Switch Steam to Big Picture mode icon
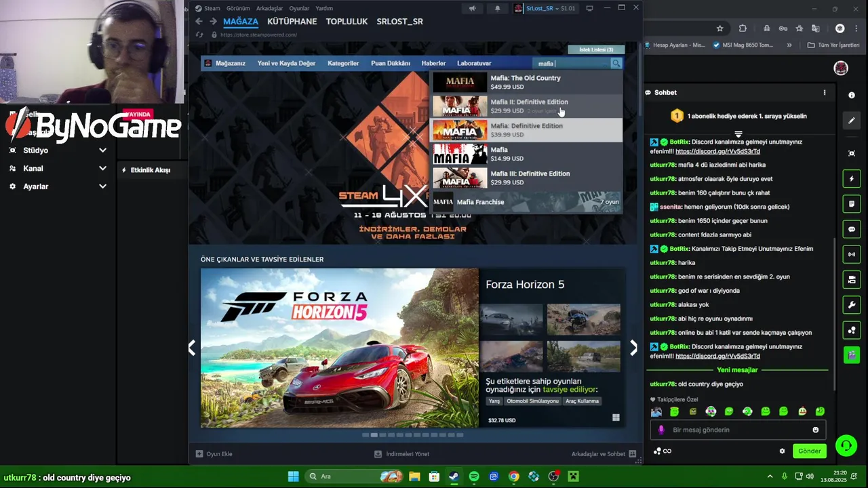The height and width of the screenshot is (488, 868). [x=589, y=8]
